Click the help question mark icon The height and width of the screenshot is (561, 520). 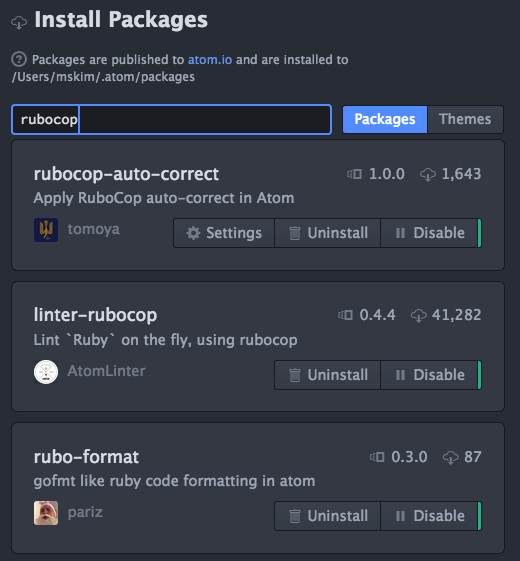[19, 59]
